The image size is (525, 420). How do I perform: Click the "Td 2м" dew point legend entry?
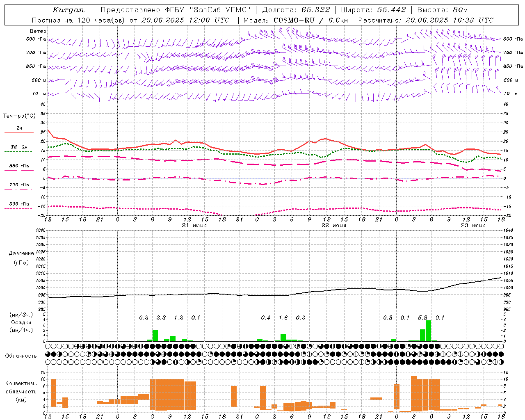coord(19,147)
